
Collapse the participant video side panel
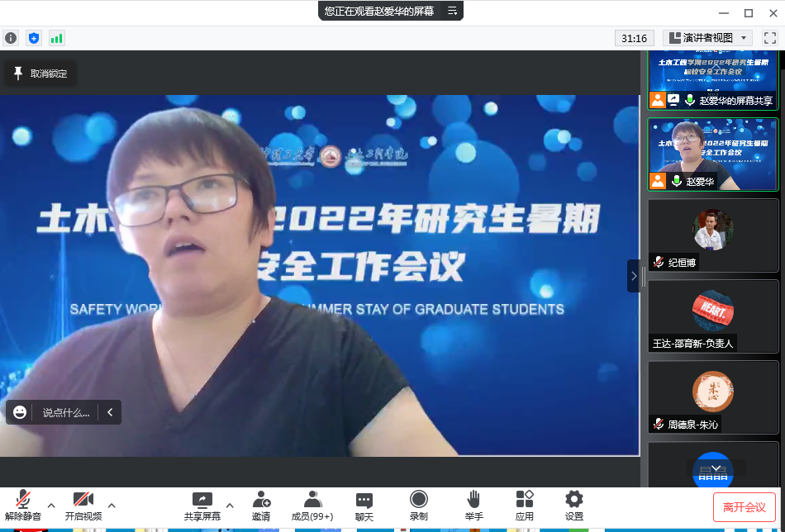tap(634, 276)
